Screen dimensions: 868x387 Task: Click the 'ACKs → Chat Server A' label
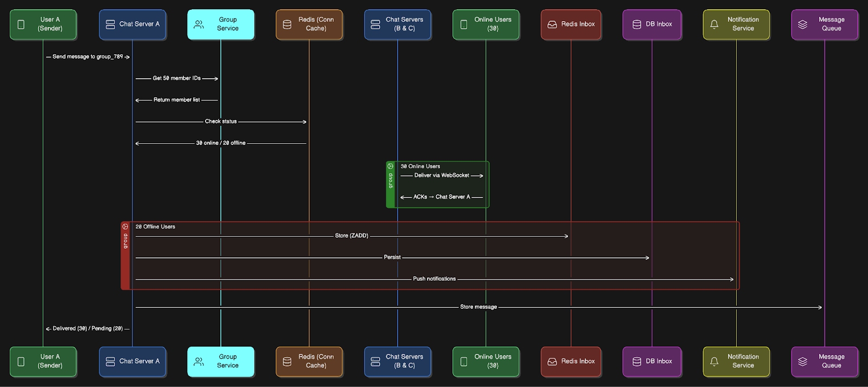pyautogui.click(x=442, y=197)
